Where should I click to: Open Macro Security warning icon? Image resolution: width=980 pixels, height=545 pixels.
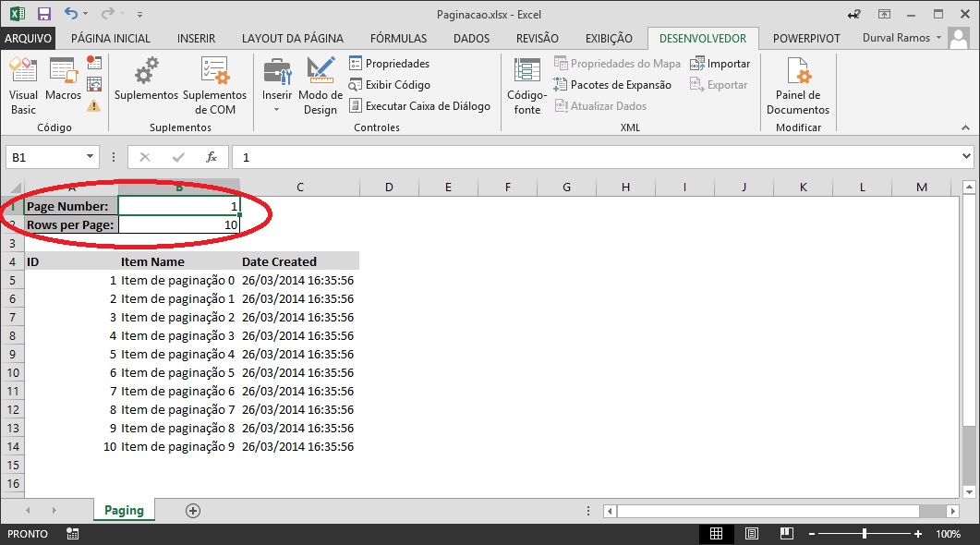tap(94, 105)
